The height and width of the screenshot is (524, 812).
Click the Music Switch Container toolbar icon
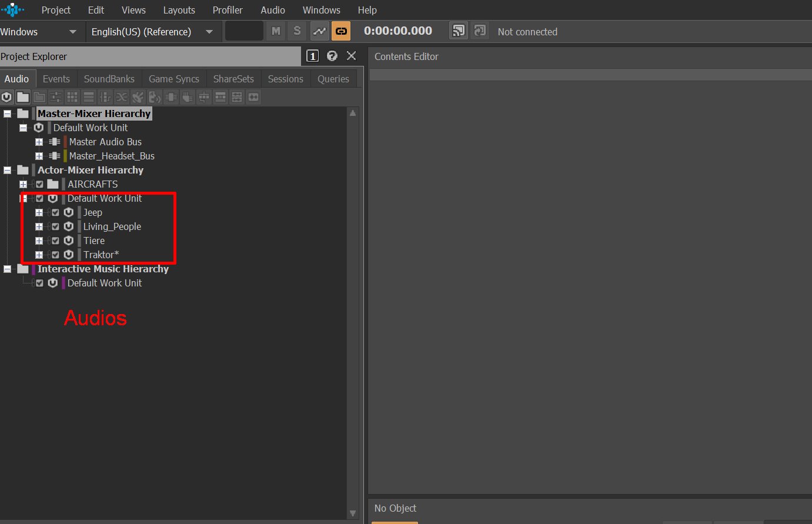[204, 97]
